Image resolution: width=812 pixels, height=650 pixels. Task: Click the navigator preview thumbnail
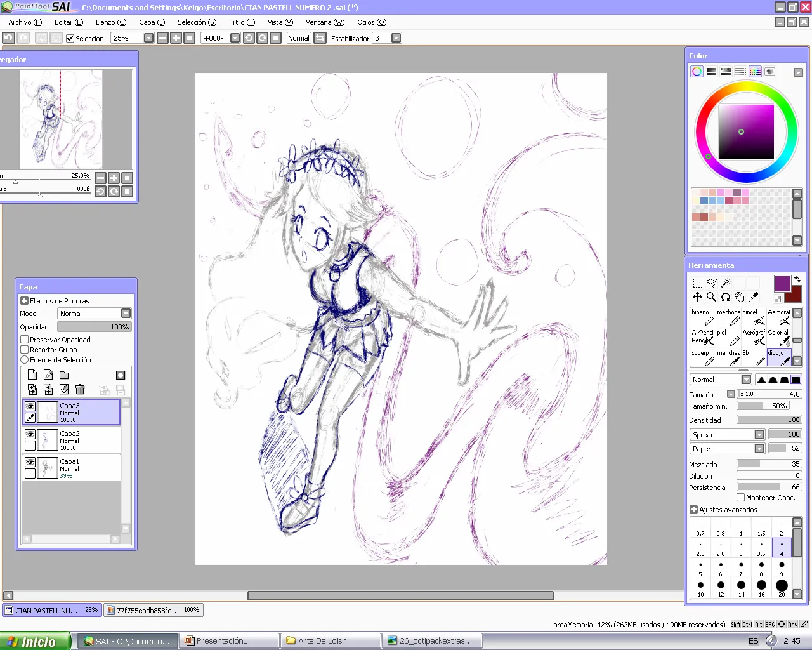tap(61, 119)
